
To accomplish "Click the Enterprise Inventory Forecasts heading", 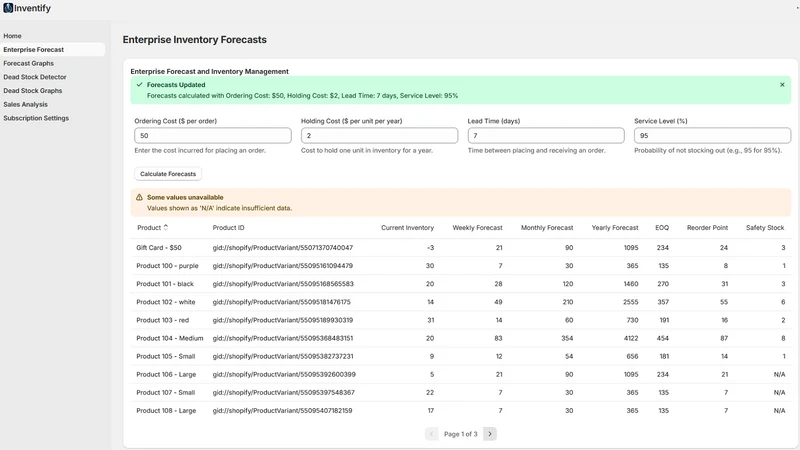I will [194, 40].
